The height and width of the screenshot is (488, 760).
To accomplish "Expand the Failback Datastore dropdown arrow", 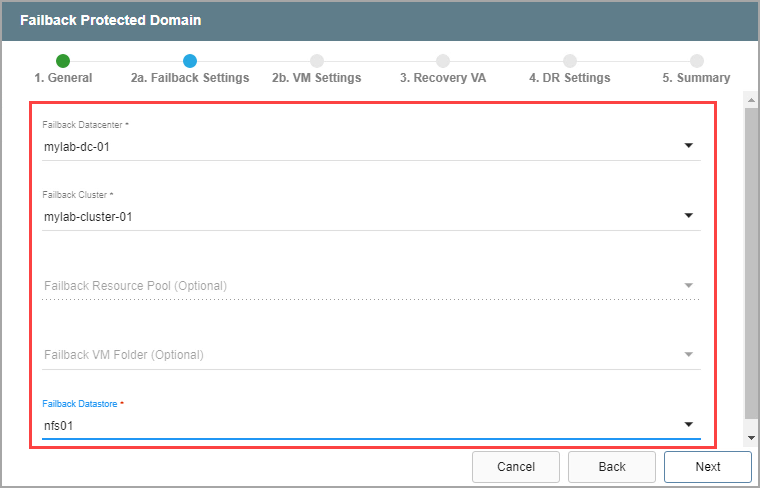I will [x=688, y=425].
